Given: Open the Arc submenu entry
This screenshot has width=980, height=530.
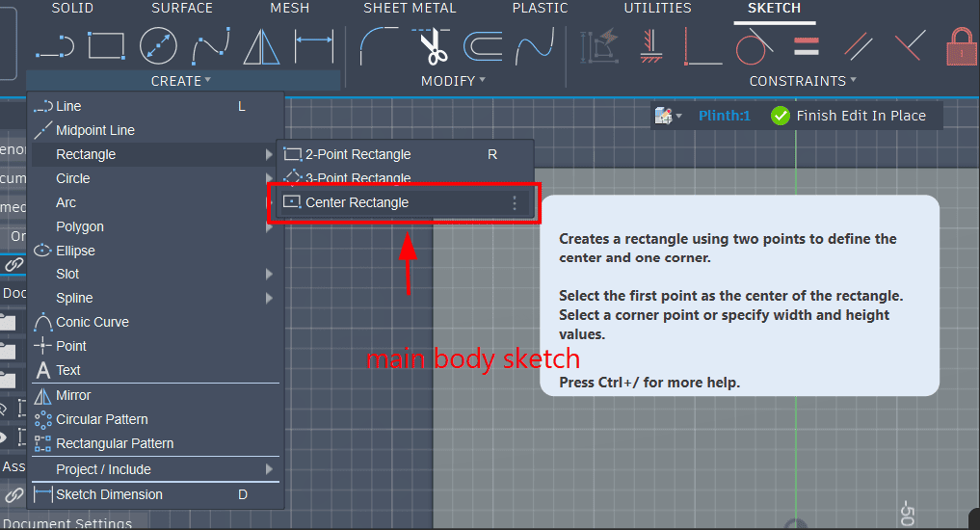Looking at the screenshot, I should pyautogui.click(x=156, y=202).
